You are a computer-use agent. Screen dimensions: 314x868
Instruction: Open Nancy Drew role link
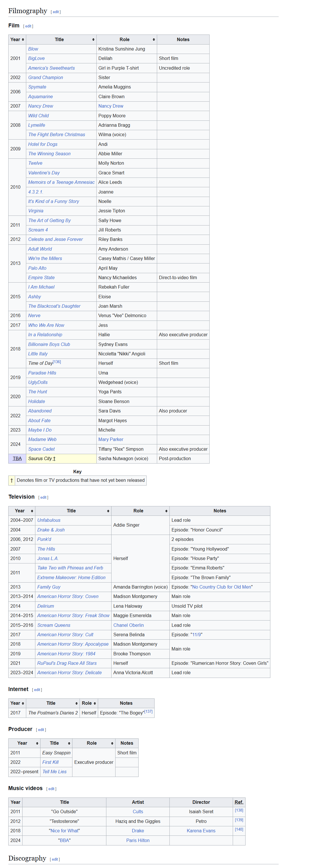point(111,106)
